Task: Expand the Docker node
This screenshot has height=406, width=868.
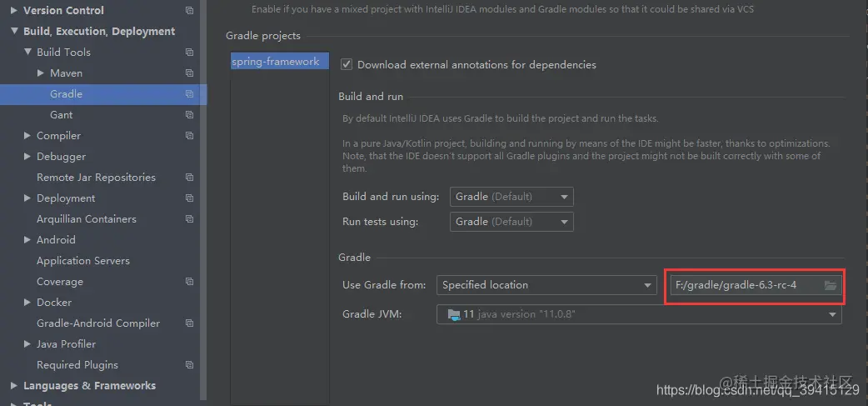Action: pyautogui.click(x=27, y=303)
